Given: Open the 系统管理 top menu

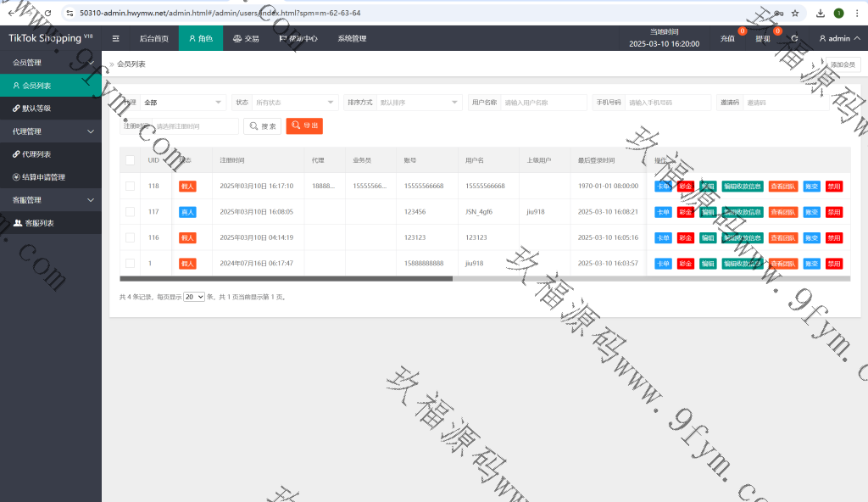Looking at the screenshot, I should click(352, 38).
